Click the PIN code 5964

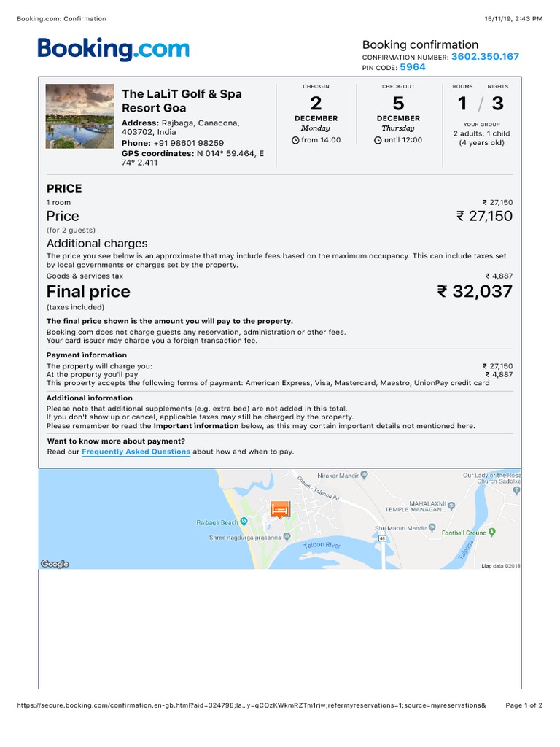(412, 67)
